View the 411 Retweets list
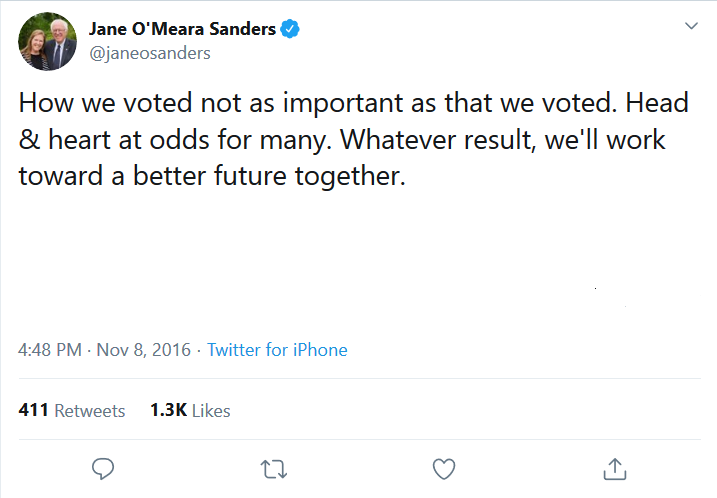The width and height of the screenshot is (717, 498). (x=72, y=411)
